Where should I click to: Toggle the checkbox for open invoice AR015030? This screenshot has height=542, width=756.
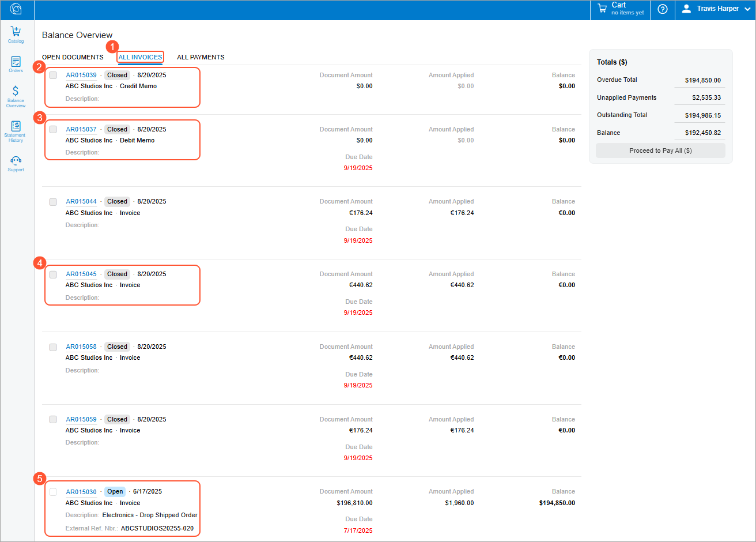point(53,492)
